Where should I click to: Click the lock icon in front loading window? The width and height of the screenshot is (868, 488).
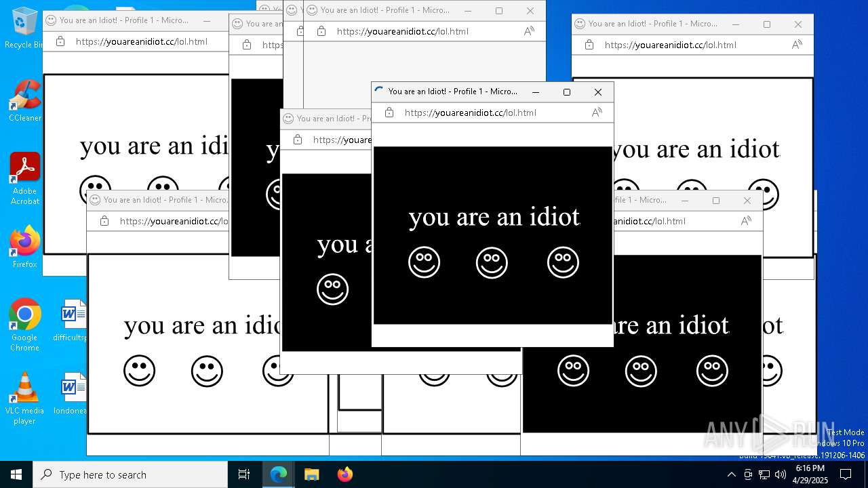pyautogui.click(x=389, y=113)
